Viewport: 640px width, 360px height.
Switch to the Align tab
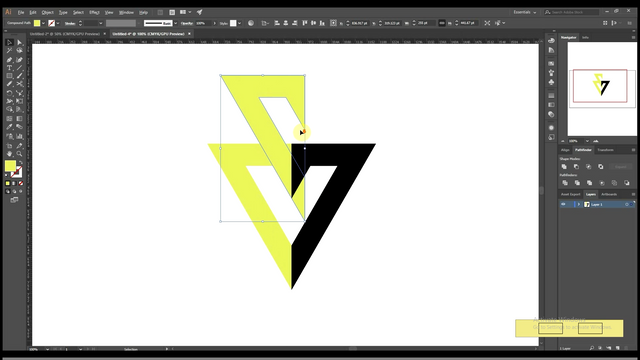pos(565,150)
